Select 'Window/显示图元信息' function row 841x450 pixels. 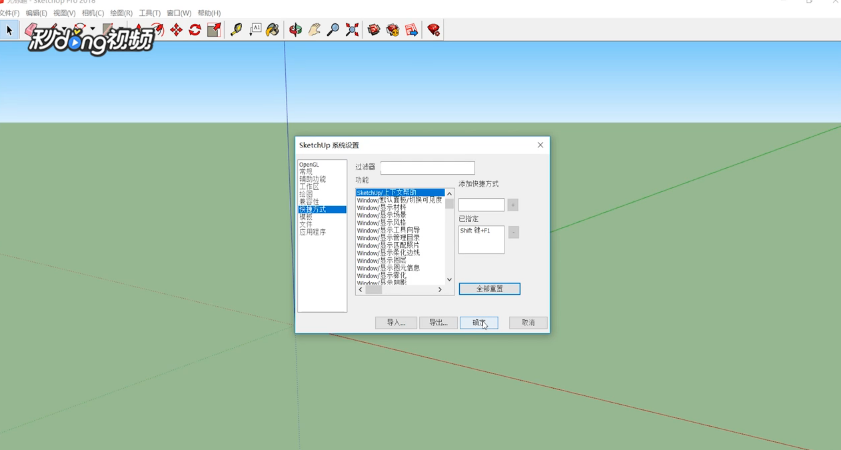click(x=400, y=268)
